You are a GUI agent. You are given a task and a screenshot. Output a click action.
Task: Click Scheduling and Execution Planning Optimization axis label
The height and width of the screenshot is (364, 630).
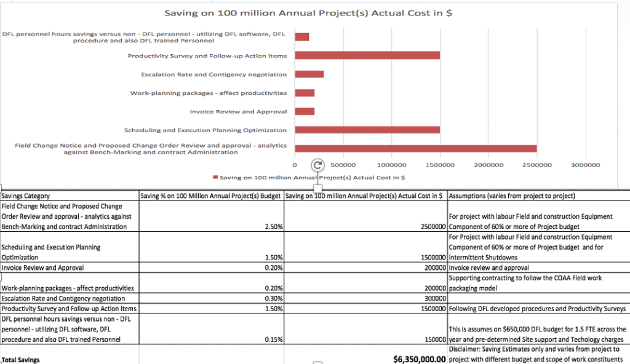click(205, 130)
